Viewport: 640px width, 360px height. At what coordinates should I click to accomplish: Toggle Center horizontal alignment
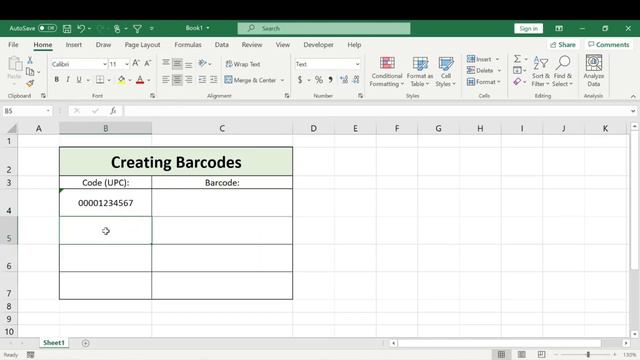coord(177,80)
